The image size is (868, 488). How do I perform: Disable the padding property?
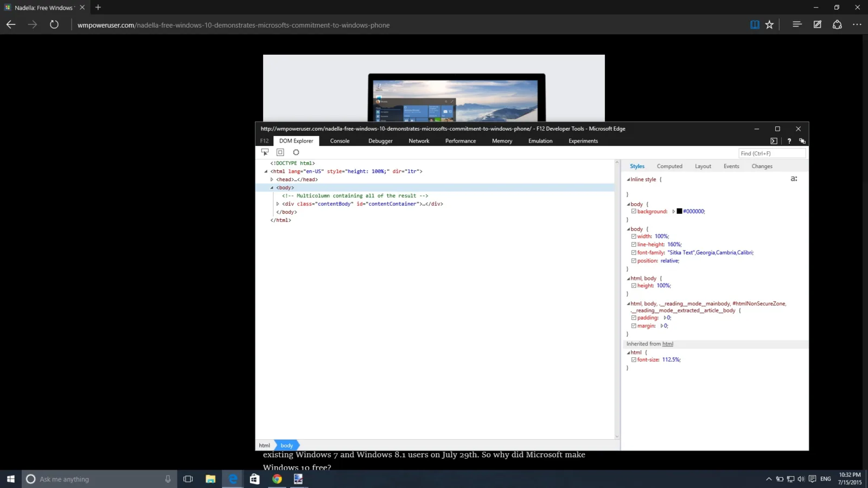click(x=634, y=318)
